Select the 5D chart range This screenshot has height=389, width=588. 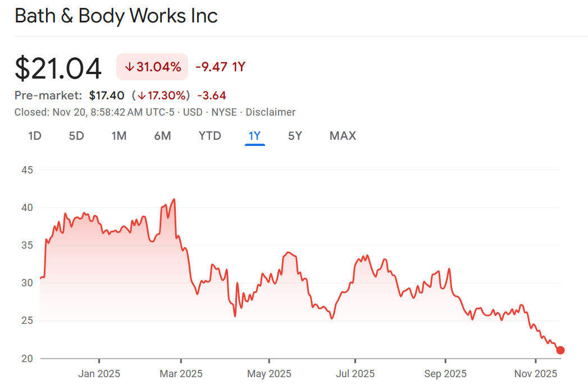coord(76,136)
